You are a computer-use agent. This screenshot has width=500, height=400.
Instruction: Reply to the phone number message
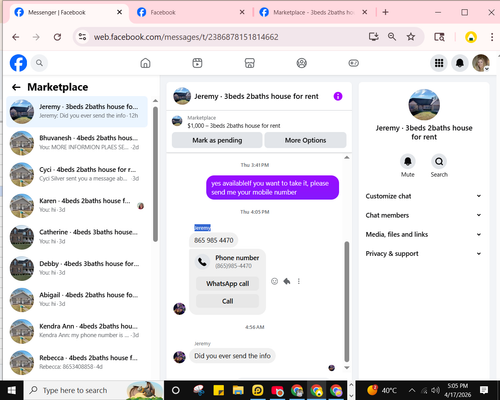[287, 281]
